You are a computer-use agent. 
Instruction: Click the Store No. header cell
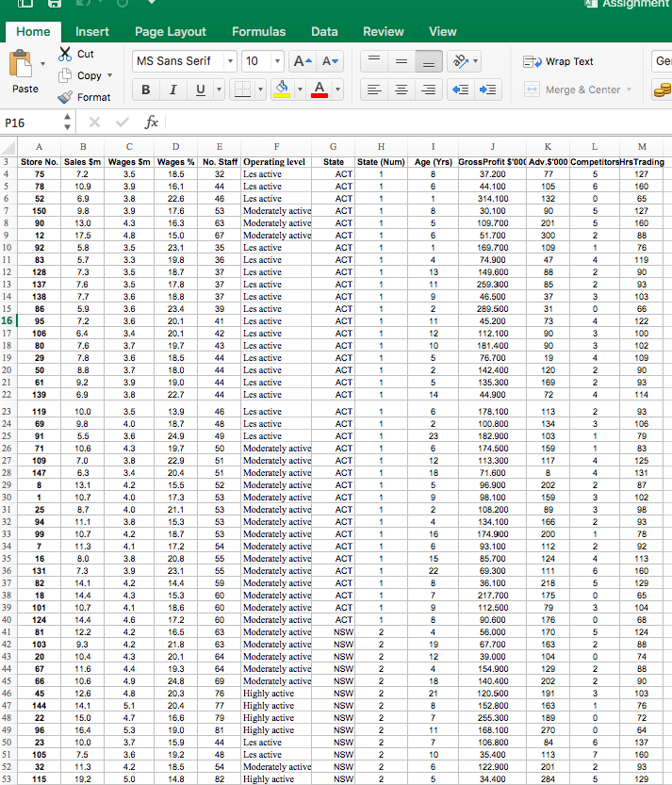[39, 162]
